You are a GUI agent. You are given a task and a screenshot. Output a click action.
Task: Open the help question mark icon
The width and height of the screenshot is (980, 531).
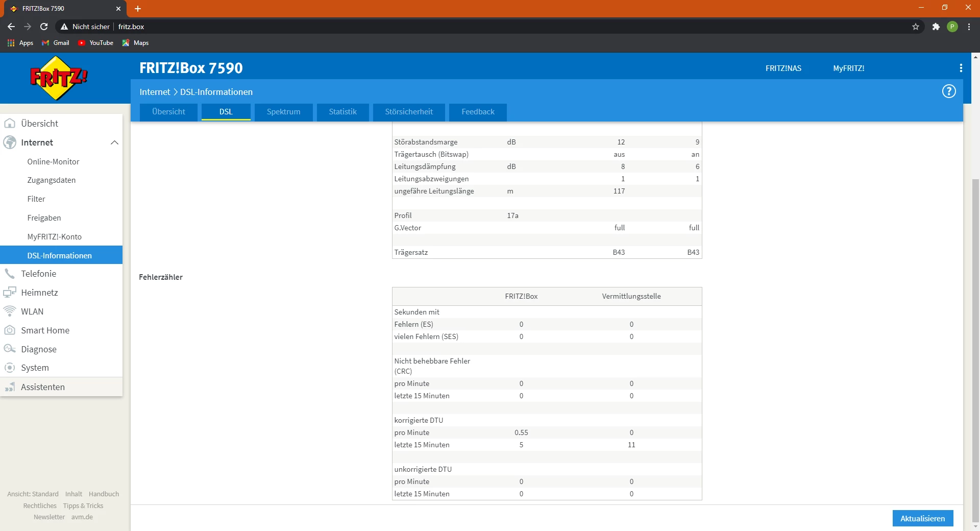tap(949, 91)
